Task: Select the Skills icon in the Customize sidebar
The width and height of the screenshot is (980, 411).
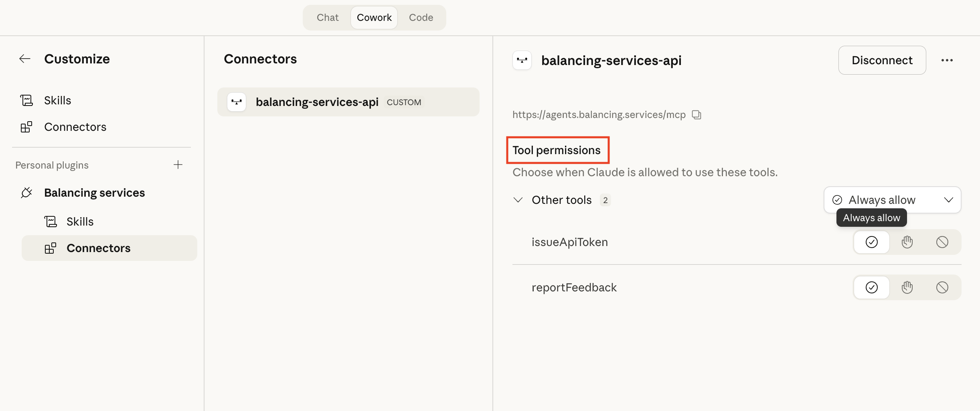Action: point(26,100)
